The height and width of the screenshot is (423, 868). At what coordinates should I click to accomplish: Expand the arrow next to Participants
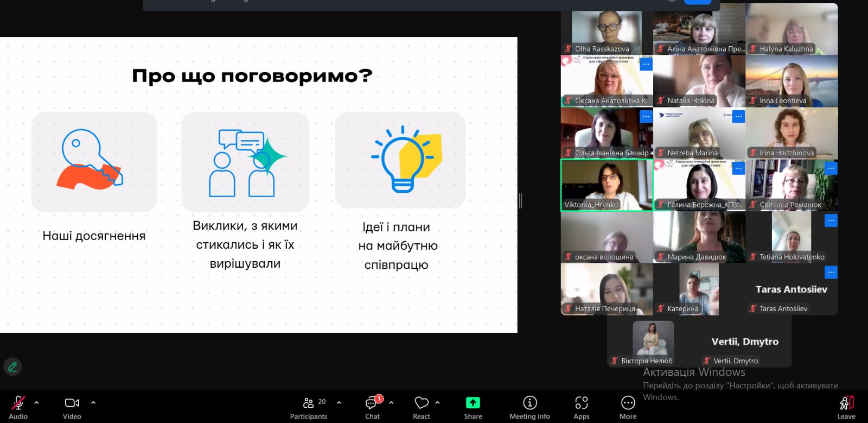[x=339, y=403]
